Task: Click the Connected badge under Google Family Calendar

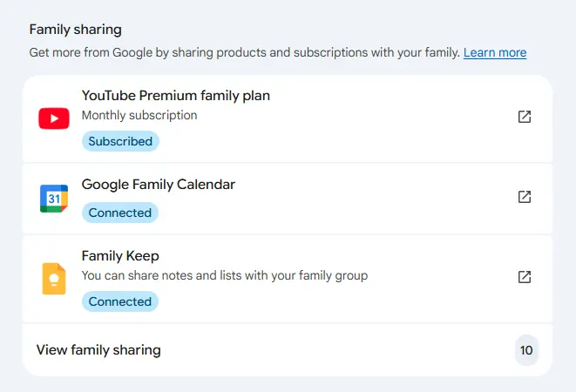Action: (120, 213)
